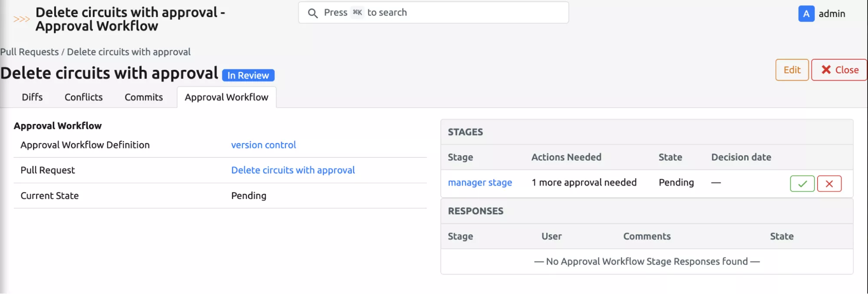View the Commits tab
Screen dimensions: 868x294
pyautogui.click(x=144, y=97)
